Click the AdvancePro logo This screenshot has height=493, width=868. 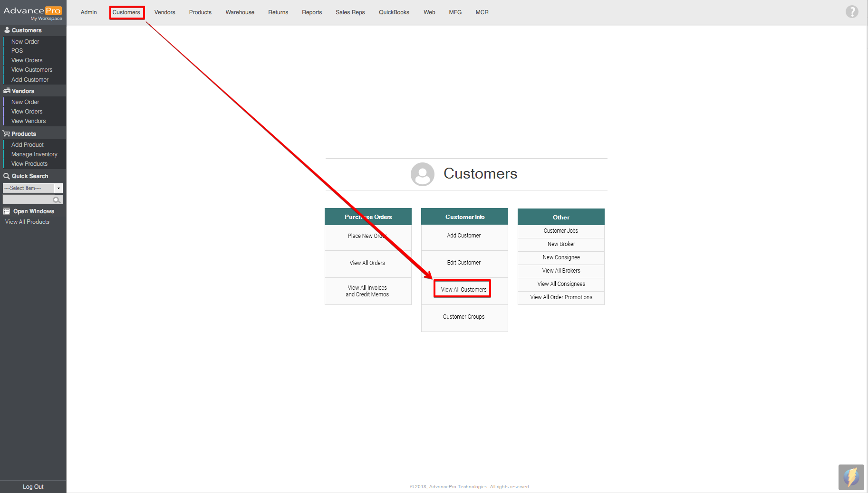(x=33, y=12)
